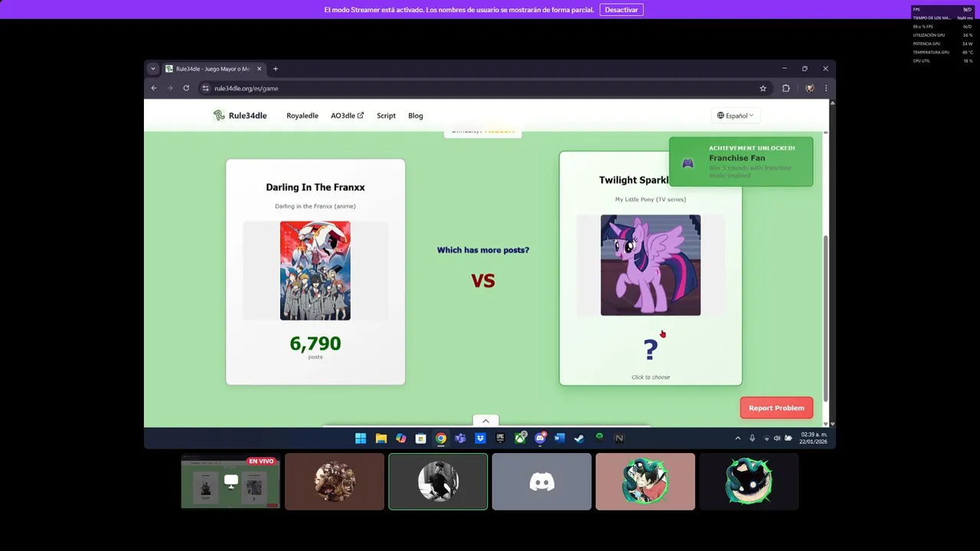Open the Chrome extensions menu
Image resolution: width=980 pixels, height=551 pixels.
pos(786,88)
